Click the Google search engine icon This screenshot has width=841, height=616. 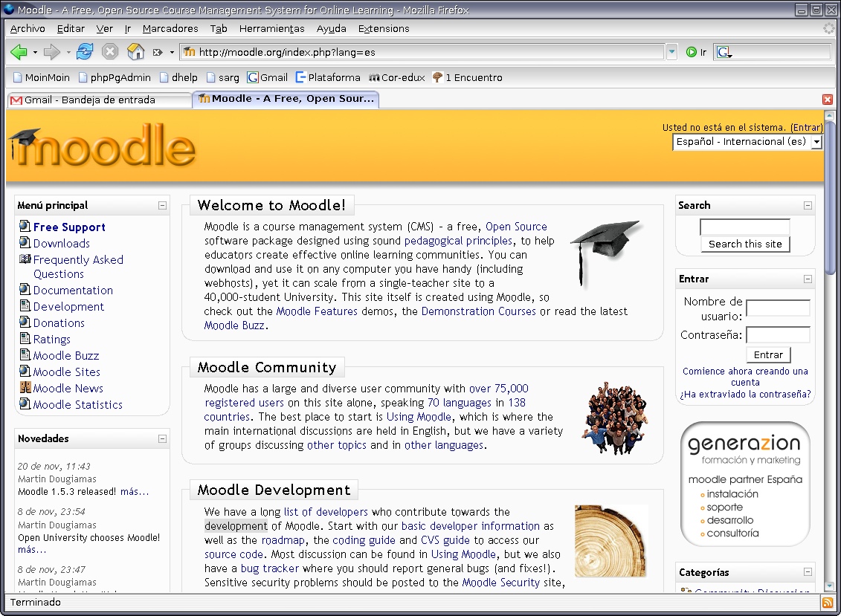click(724, 52)
